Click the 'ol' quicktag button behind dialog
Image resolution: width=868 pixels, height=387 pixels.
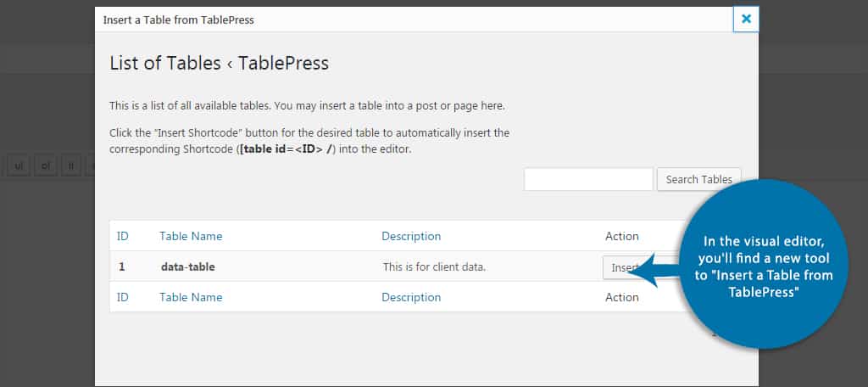point(46,165)
